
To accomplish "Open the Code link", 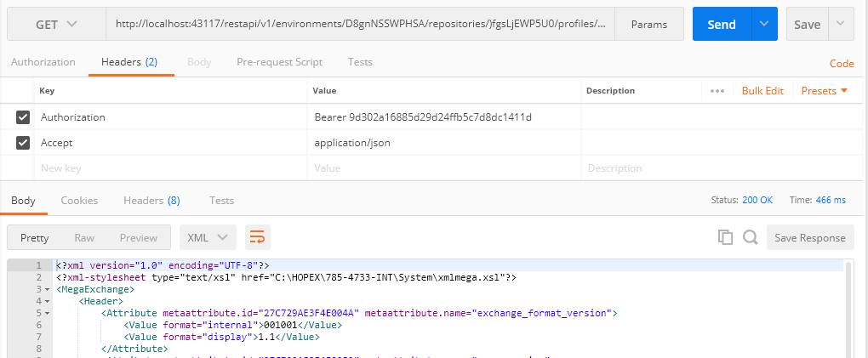I will point(841,64).
